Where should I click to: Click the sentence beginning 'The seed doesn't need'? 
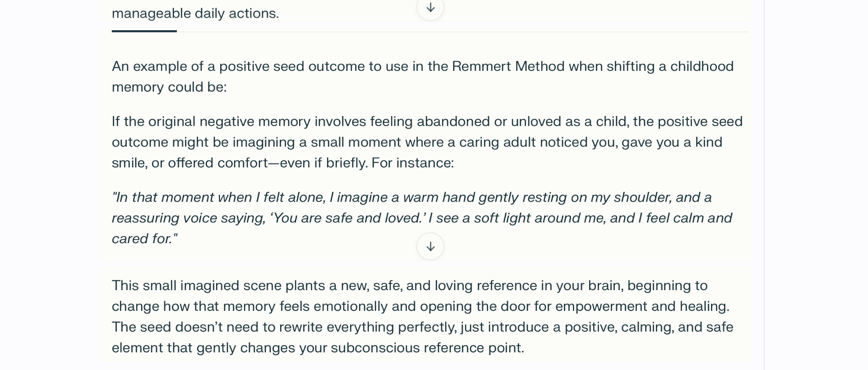pos(423,337)
